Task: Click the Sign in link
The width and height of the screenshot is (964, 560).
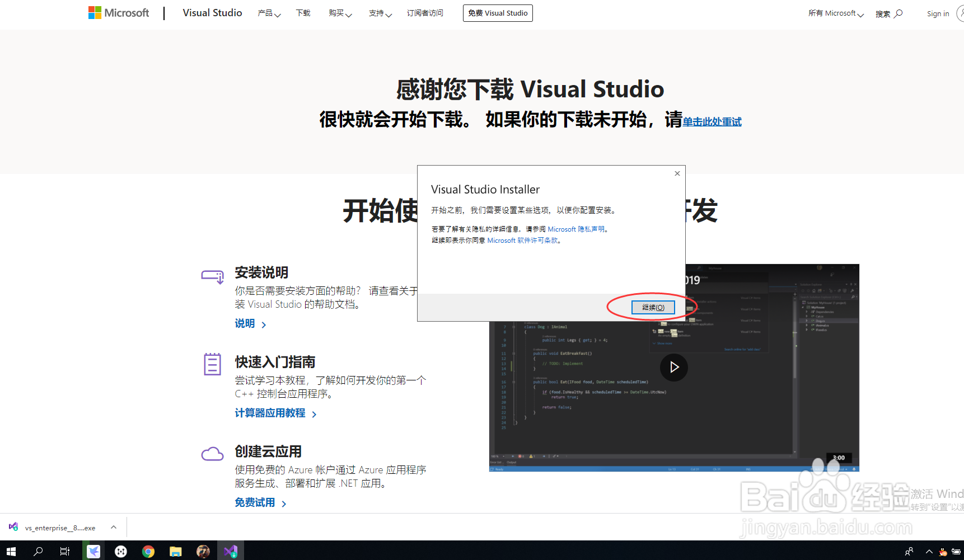Action: (938, 14)
